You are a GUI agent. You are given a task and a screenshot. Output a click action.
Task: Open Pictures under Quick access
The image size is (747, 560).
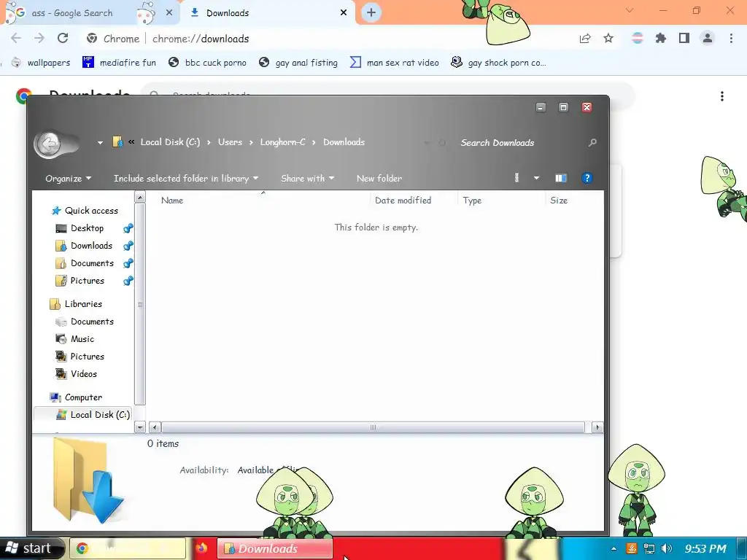pos(80,281)
